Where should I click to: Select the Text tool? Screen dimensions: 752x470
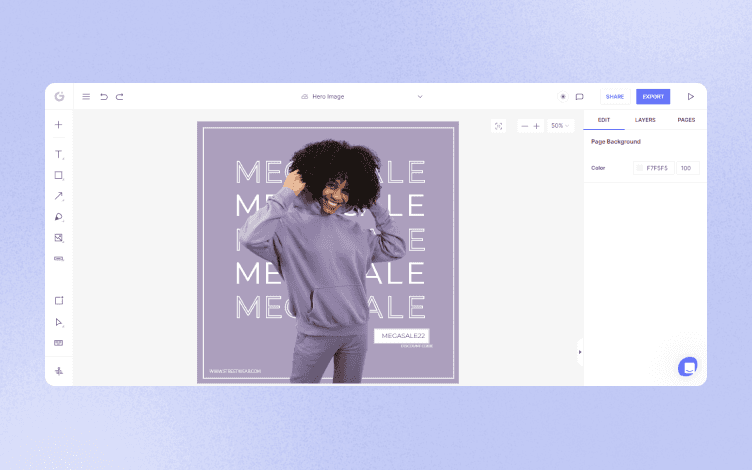pyautogui.click(x=59, y=154)
